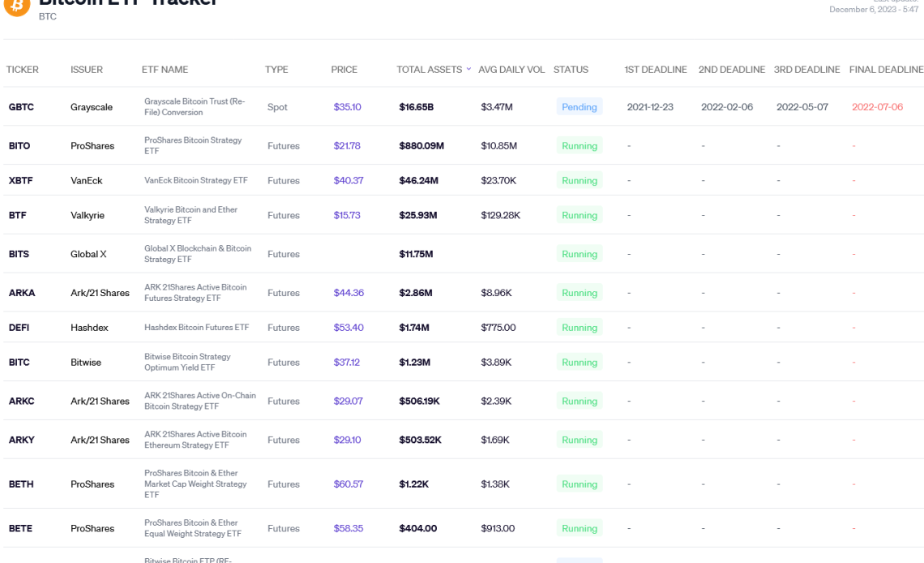The height and width of the screenshot is (563, 924).
Task: Select the BETH ticker cell
Action: [21, 484]
